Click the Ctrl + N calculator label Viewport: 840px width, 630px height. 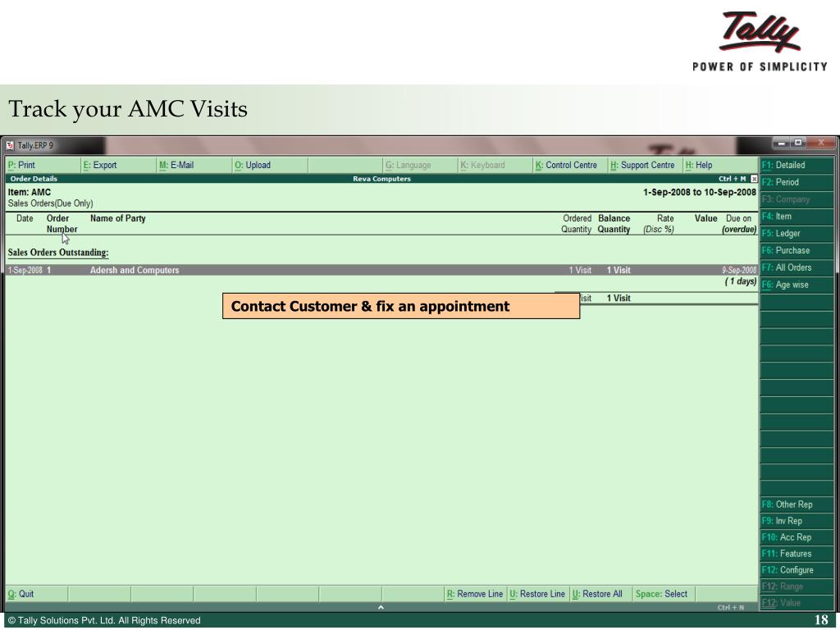pyautogui.click(x=731, y=607)
